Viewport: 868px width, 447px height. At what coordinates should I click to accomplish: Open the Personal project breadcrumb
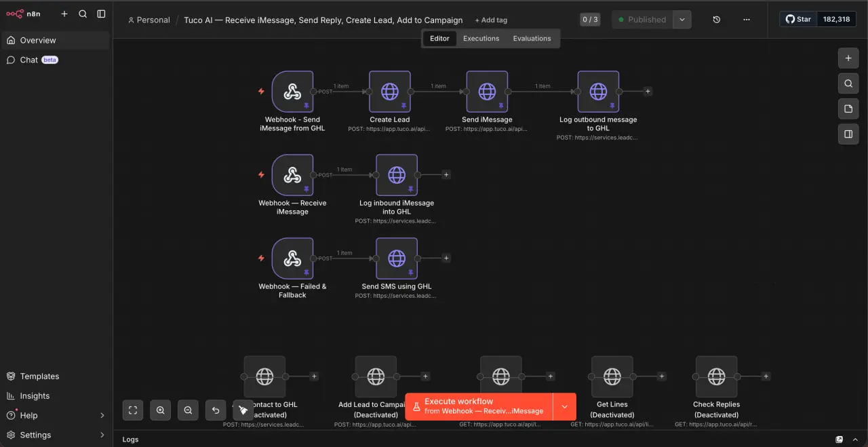click(x=149, y=20)
